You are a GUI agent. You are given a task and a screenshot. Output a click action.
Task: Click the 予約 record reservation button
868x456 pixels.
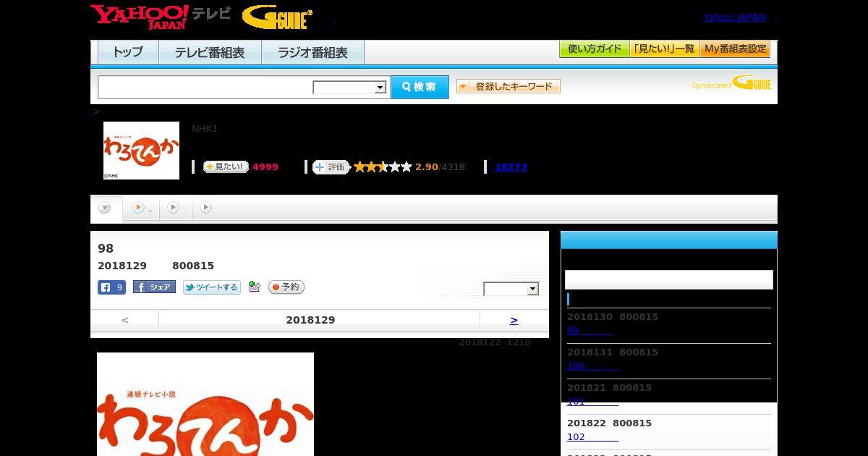tap(286, 287)
